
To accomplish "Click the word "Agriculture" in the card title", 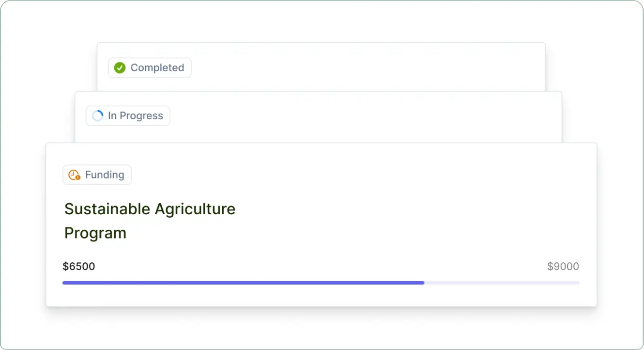I will click(195, 209).
